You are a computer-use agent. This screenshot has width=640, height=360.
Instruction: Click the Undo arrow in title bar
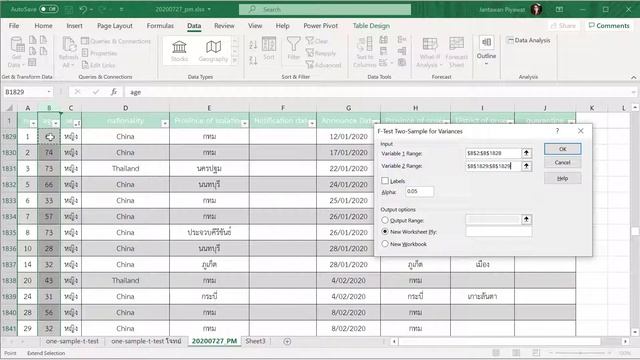[83, 9]
